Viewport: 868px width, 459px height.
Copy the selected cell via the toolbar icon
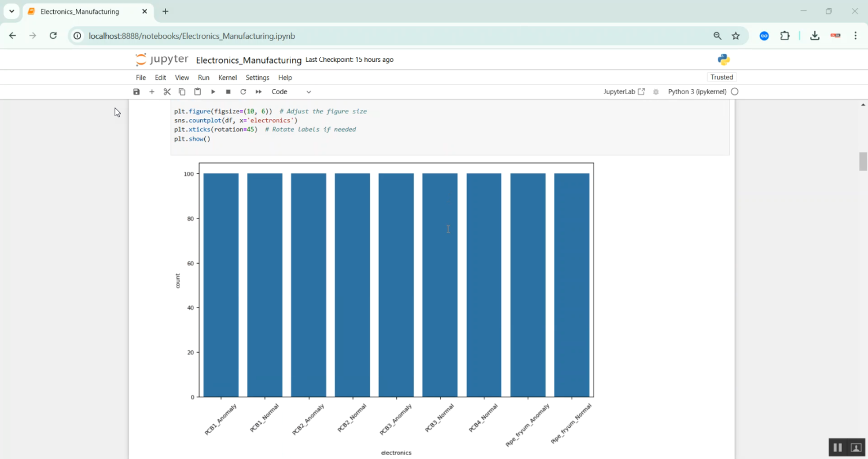click(182, 92)
